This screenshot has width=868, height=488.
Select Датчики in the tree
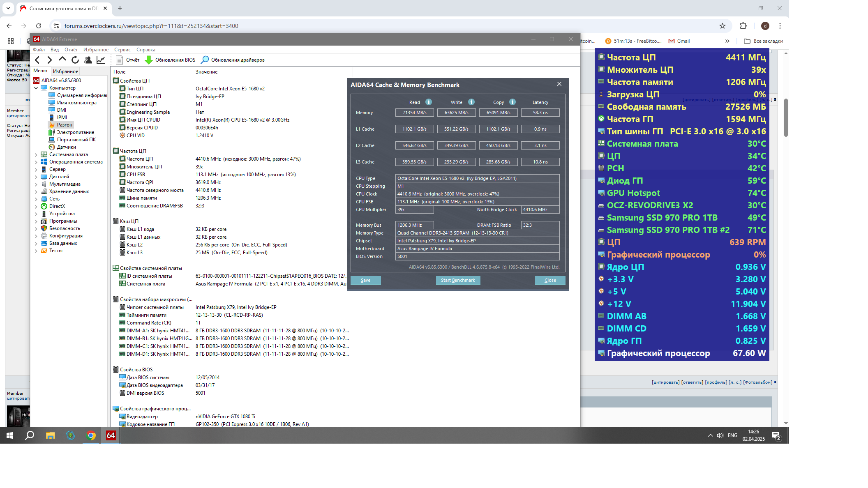(66, 147)
